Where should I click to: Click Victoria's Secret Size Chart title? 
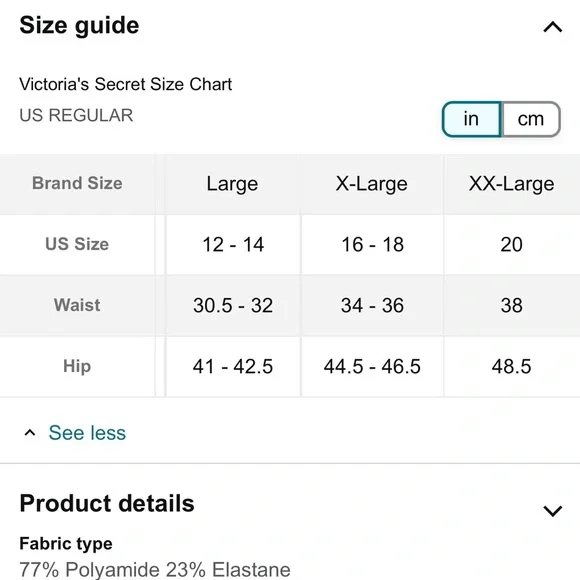[x=125, y=84]
